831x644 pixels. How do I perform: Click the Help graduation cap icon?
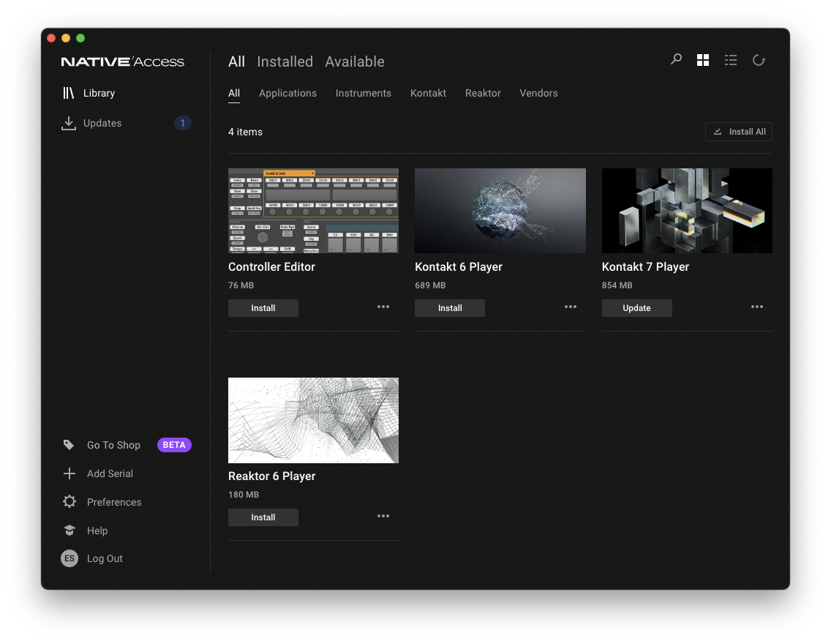click(69, 530)
